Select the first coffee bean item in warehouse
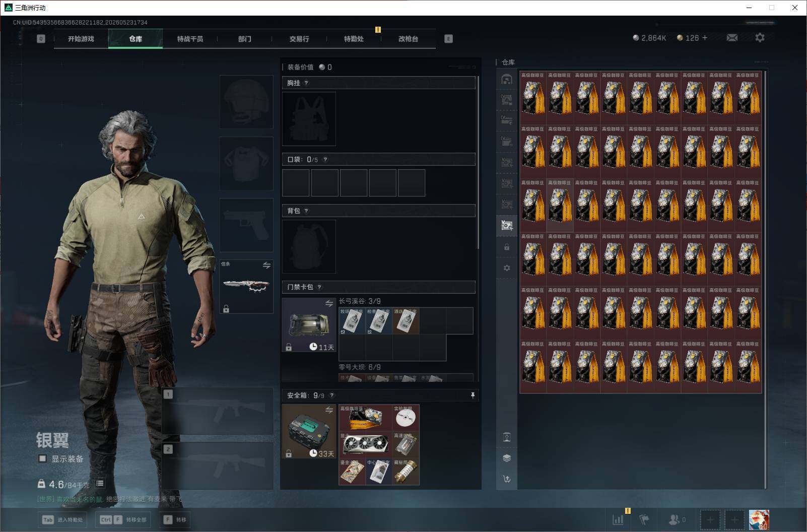Screen dimensions: 807x532 (x=533, y=98)
